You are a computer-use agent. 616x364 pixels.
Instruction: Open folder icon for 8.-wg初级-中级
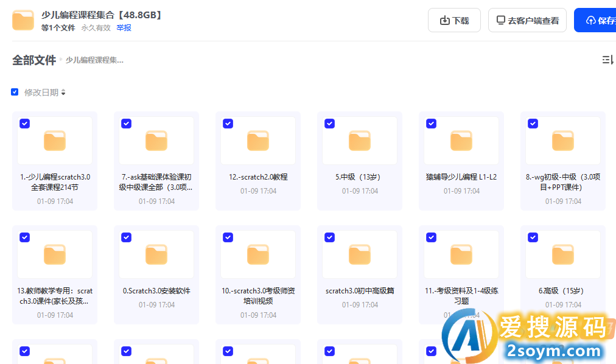coord(563,141)
